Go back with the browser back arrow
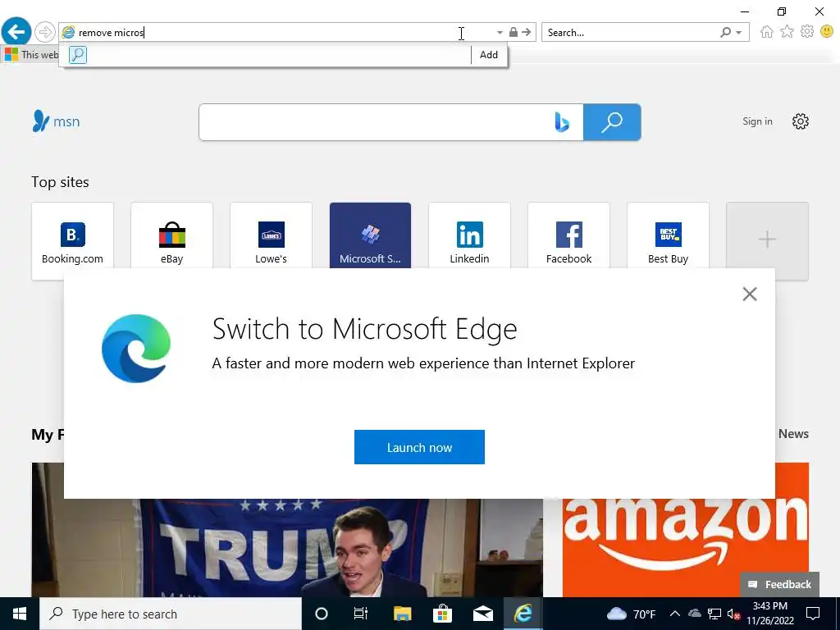Screen dimensions: 840x630 (x=16, y=32)
